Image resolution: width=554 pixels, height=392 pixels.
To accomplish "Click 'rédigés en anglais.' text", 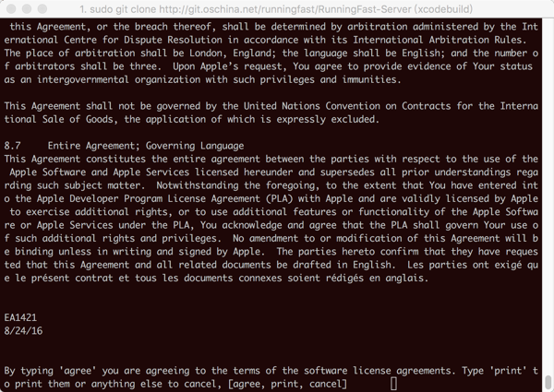I will 377,278.
